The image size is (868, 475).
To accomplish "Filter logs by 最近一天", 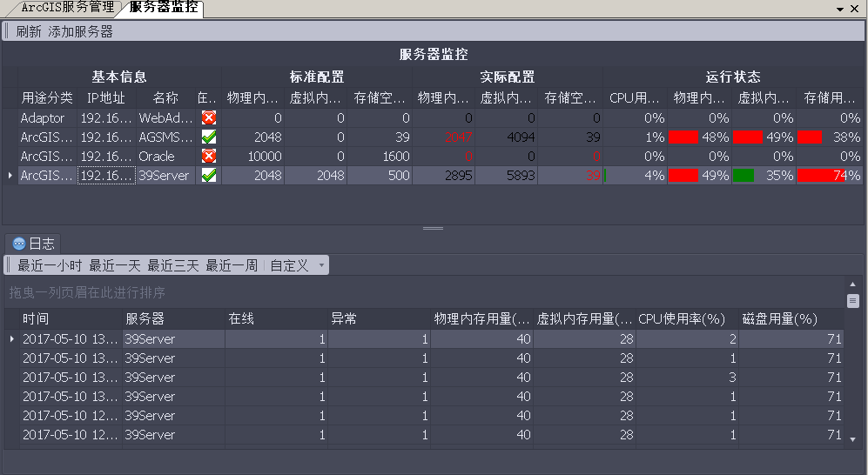I will coord(115,265).
